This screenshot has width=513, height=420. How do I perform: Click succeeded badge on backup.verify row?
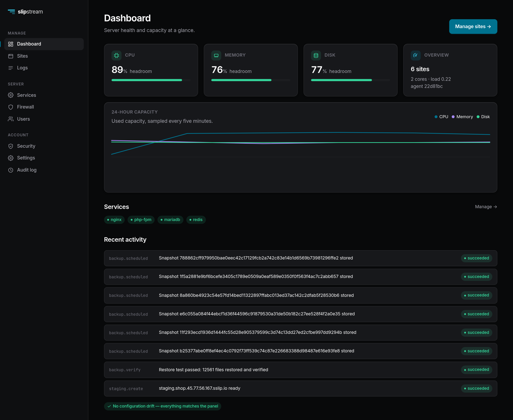476,370
